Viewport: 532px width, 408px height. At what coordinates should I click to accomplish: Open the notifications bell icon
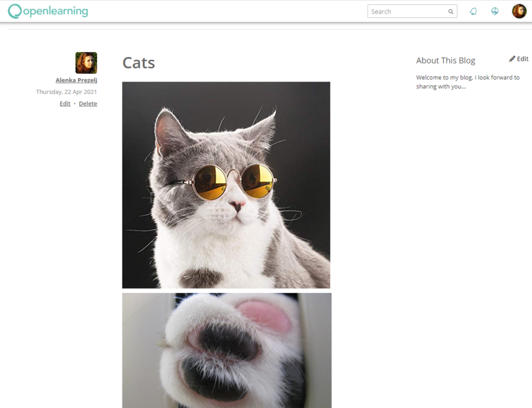coord(473,12)
